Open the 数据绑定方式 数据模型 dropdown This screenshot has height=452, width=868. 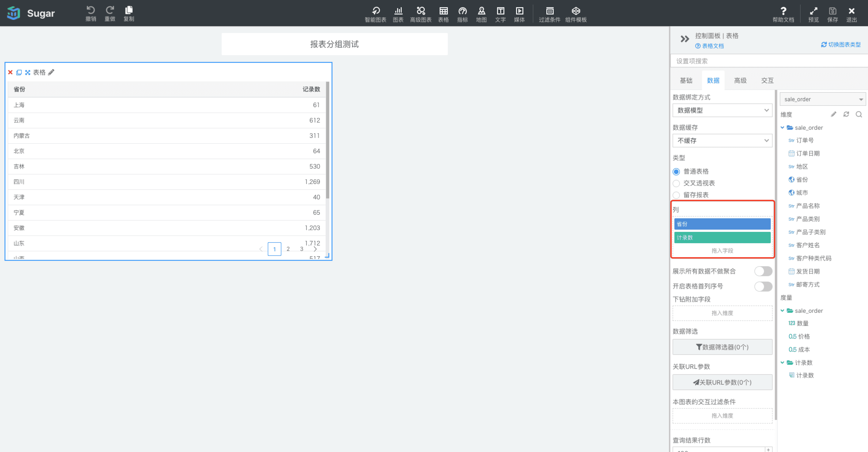(x=722, y=111)
